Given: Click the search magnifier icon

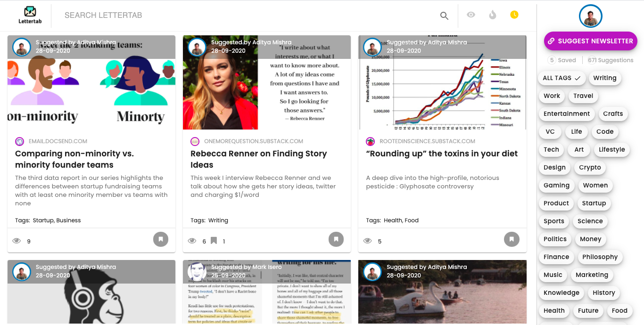Looking at the screenshot, I should point(444,16).
